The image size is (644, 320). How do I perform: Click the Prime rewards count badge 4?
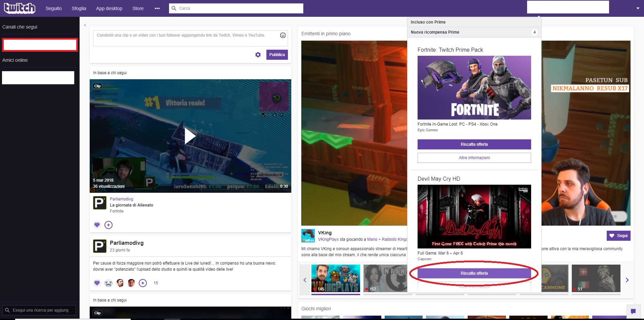(x=534, y=32)
